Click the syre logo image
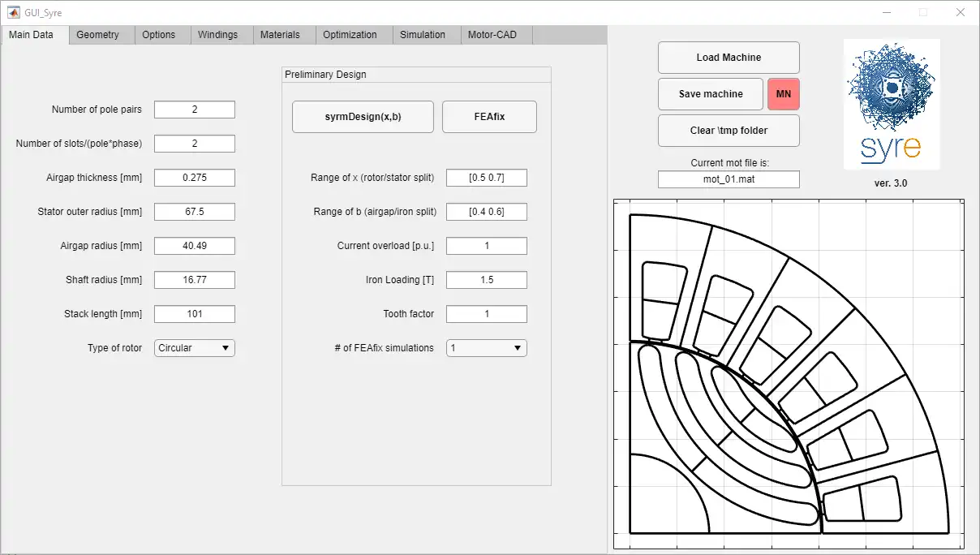 (x=891, y=104)
